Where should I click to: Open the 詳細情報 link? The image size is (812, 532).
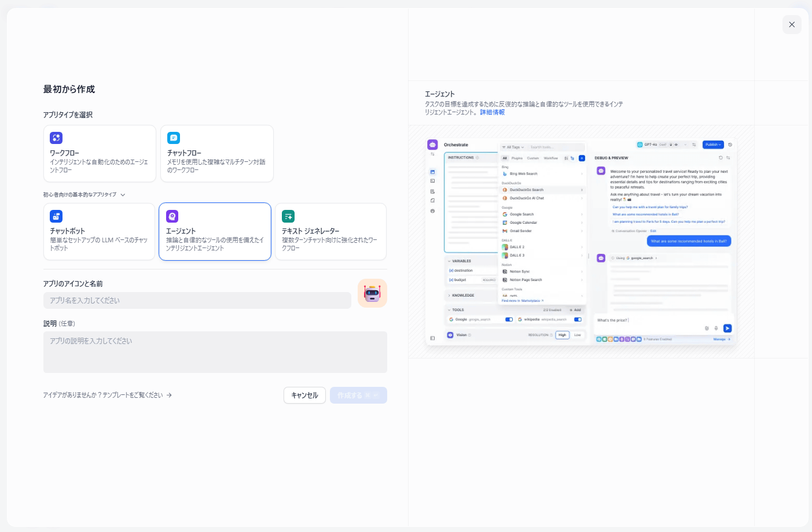pyautogui.click(x=492, y=112)
